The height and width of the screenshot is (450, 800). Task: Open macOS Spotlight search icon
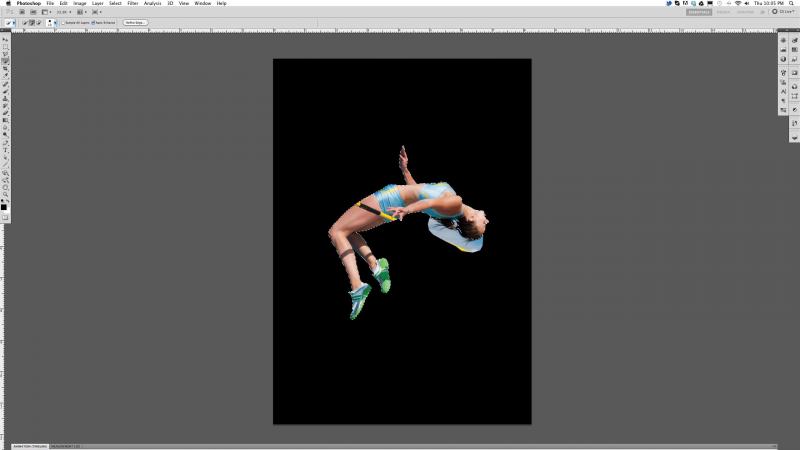coord(793,3)
